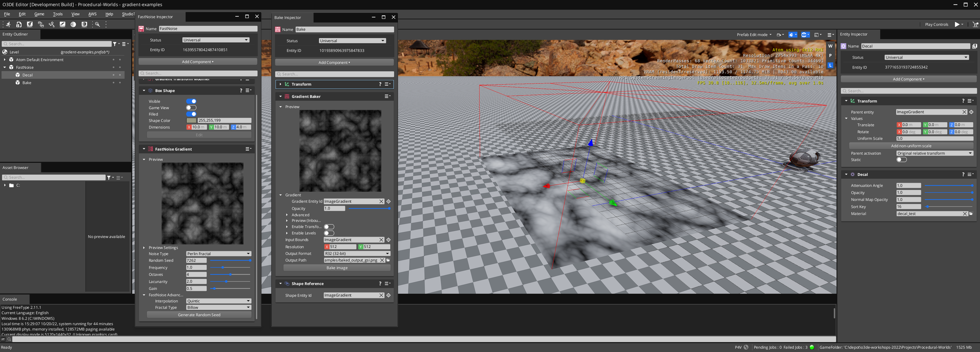Click the Shape Color swatch
The width and height of the screenshot is (980, 352).
[x=191, y=120]
